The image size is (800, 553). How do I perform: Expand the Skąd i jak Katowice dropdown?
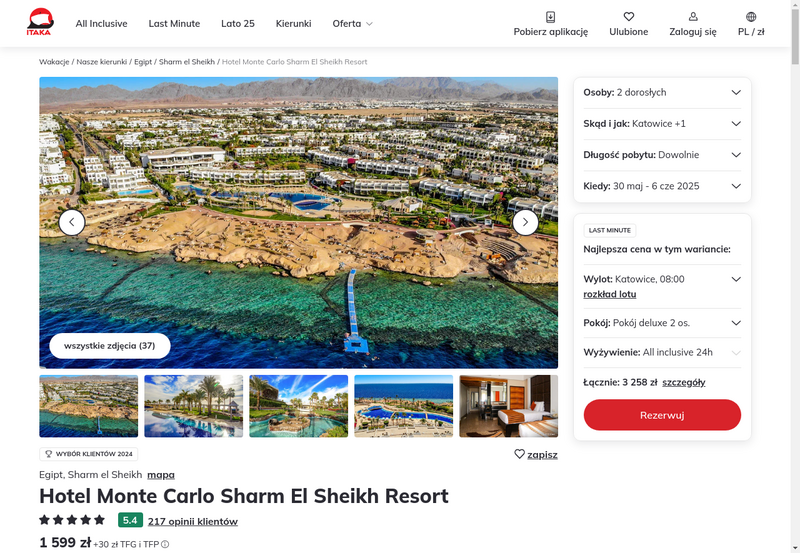(662, 123)
